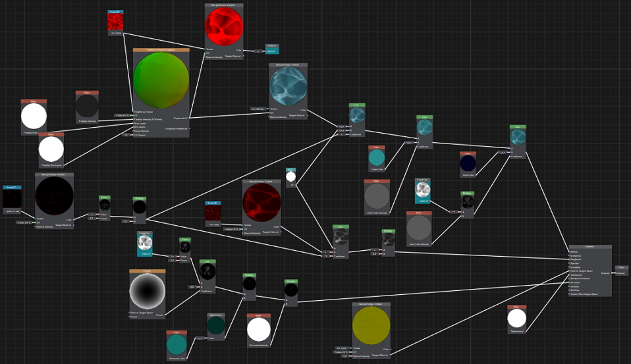Click the Outer Color Intensity slider node

pos(377,197)
